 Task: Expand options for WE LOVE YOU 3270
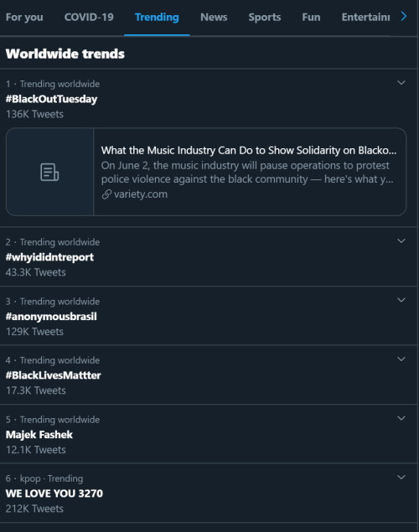click(x=401, y=477)
